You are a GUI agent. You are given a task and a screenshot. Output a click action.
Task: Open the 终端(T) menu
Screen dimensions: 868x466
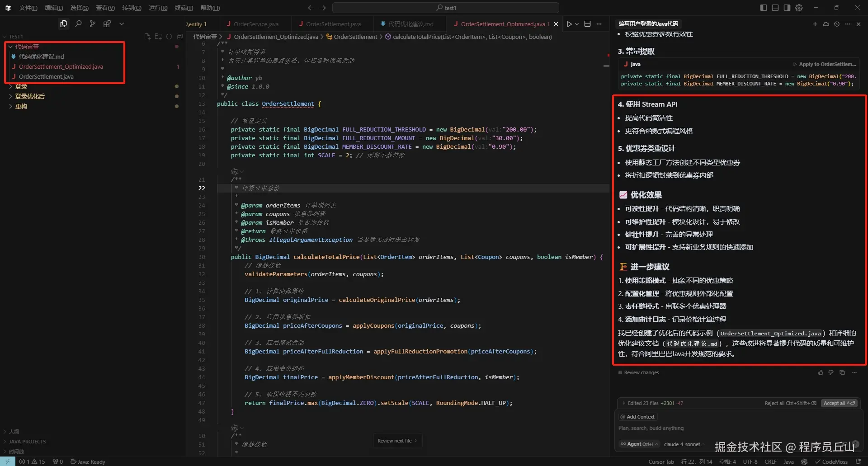coord(184,8)
